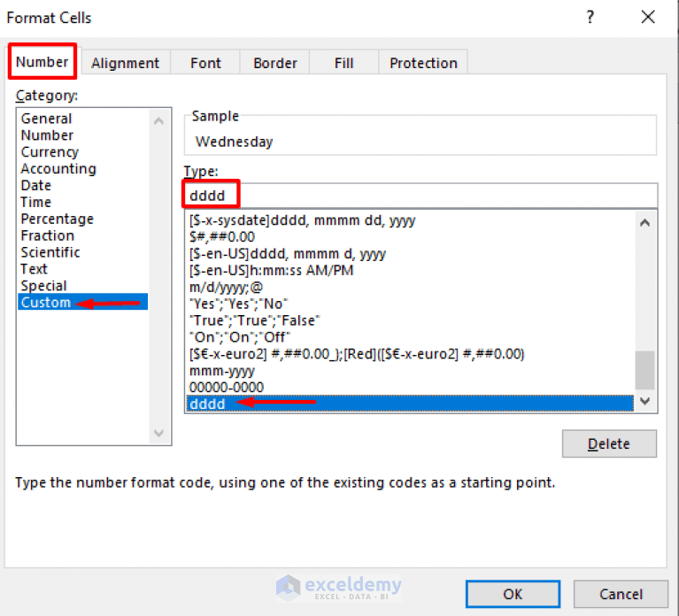
Task: Select the Date category
Action: 83,185
